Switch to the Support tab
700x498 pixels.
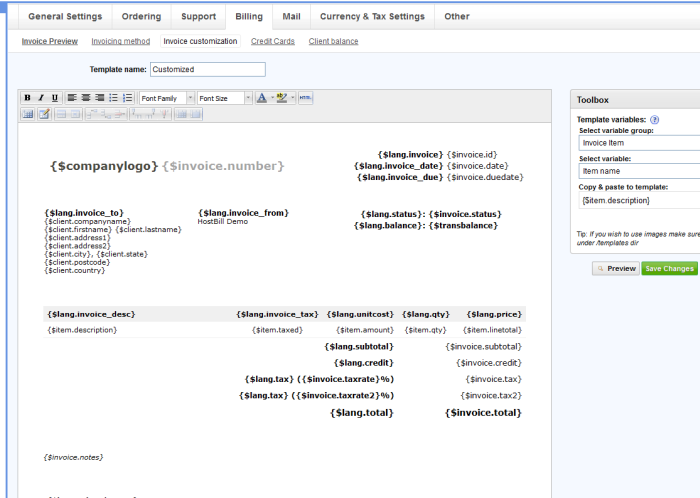pos(199,17)
